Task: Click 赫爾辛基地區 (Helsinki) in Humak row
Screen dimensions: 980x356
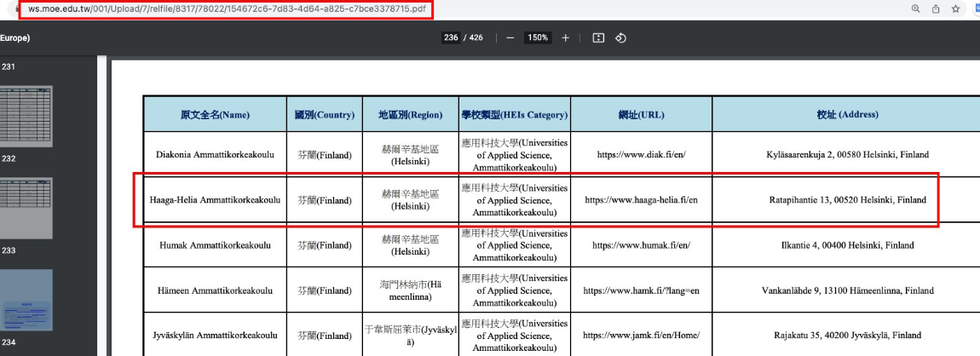Action: tap(411, 244)
